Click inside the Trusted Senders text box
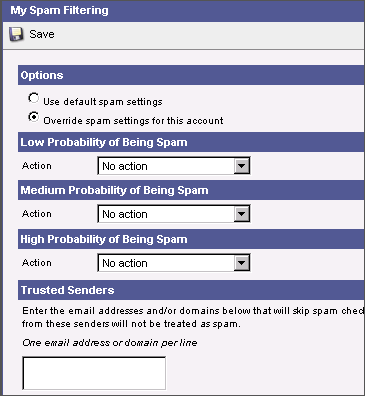365x396 pixels. (x=94, y=373)
